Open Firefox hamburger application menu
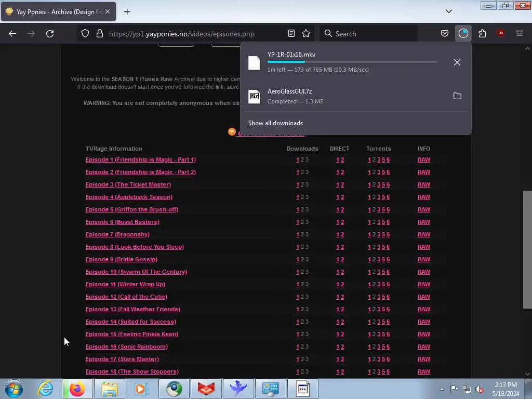The height and width of the screenshot is (399, 532). pyautogui.click(x=520, y=33)
